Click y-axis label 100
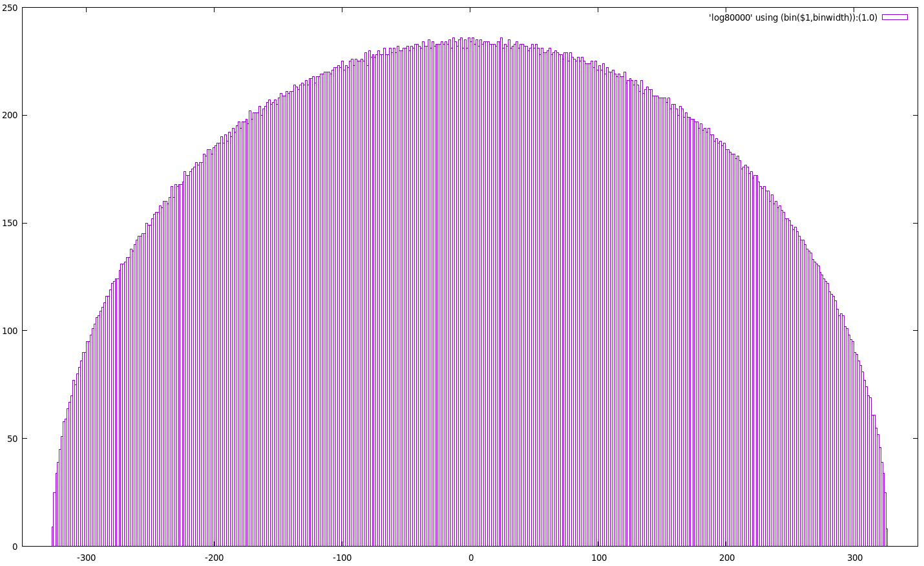 point(11,331)
